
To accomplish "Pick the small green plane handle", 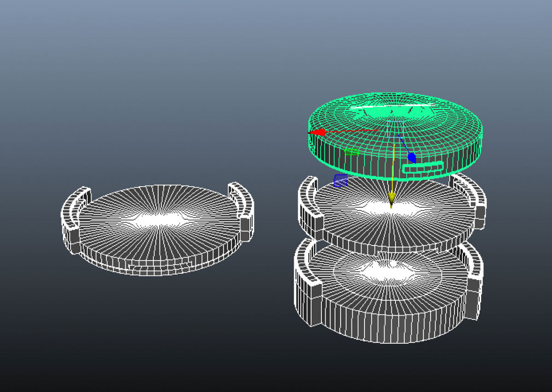I will (x=352, y=152).
